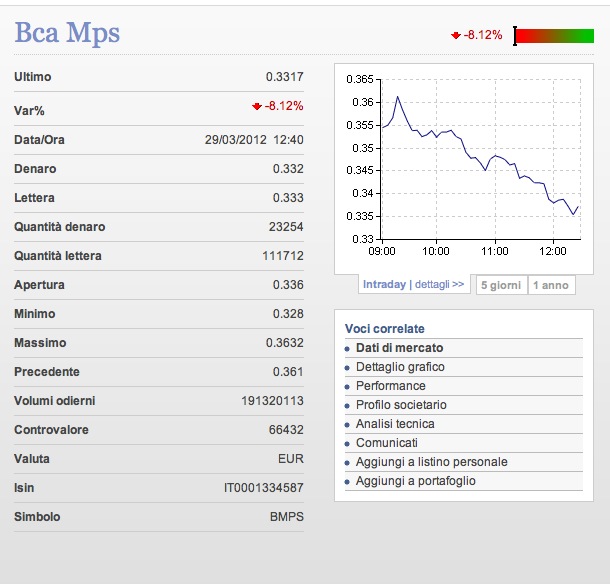Click the red down arrow in the header

(456, 35)
